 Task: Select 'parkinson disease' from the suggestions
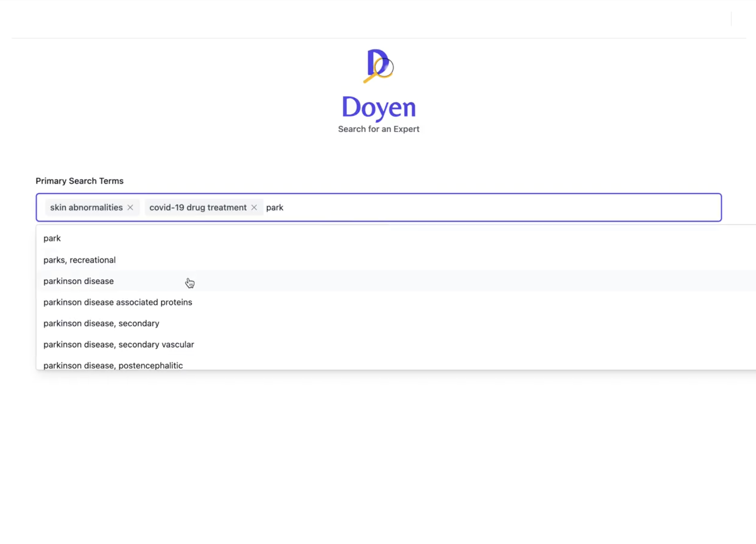[x=78, y=281]
